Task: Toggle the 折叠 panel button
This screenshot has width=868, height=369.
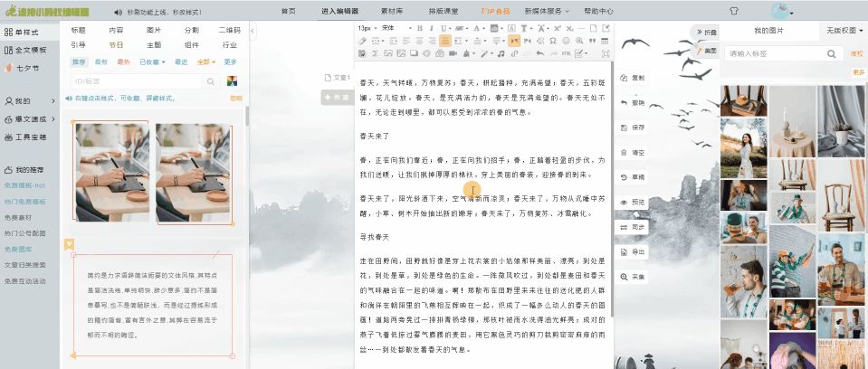Action: (706, 32)
